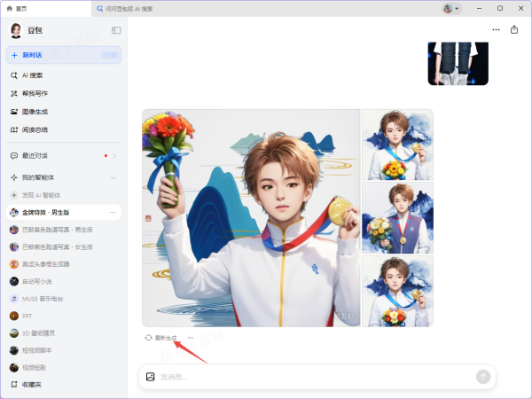The image size is (532, 399).
Task: Open the account avatar dropdown in title bar
Action: 450,8
